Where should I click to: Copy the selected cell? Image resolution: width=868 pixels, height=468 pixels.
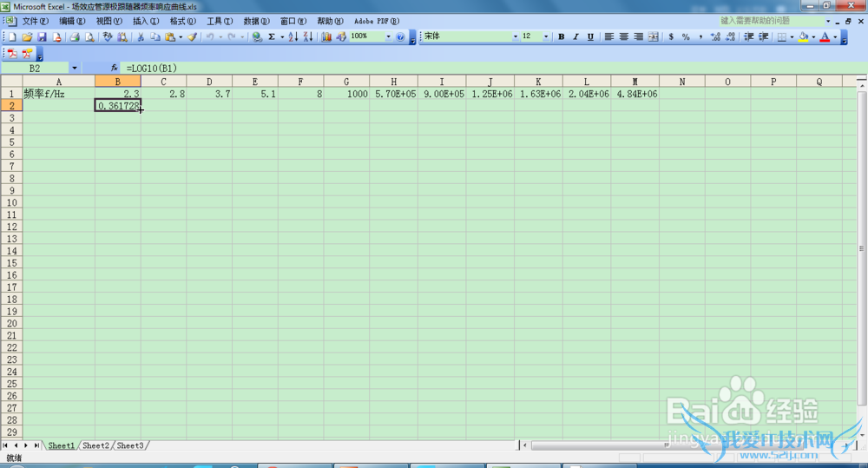155,36
